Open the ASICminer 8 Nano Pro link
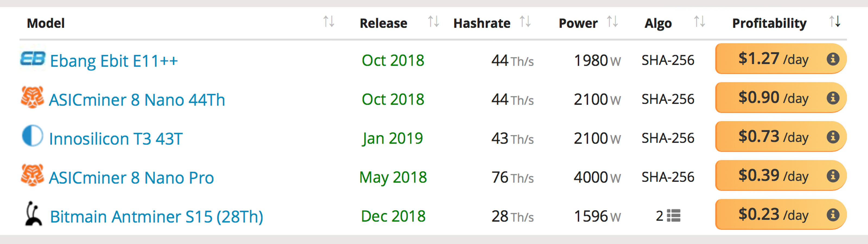868x244 pixels. click(131, 178)
